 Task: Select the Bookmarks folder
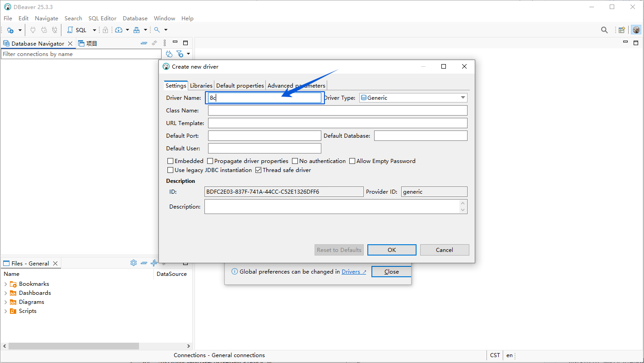(x=34, y=284)
